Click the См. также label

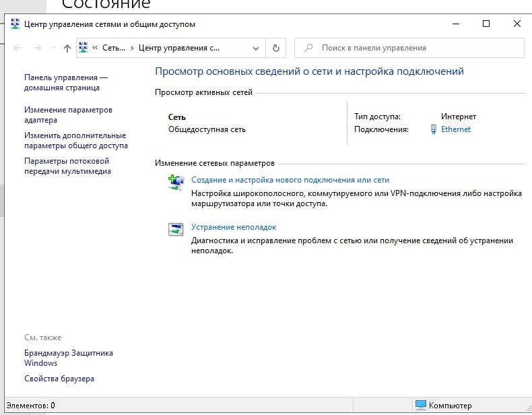pos(42,338)
